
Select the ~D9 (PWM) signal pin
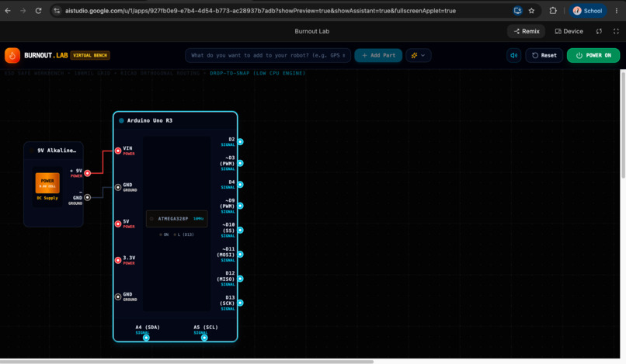[x=240, y=206]
